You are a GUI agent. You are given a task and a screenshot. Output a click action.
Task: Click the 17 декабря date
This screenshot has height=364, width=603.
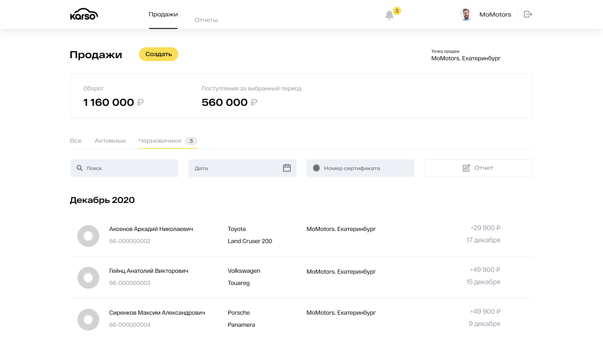(483, 240)
